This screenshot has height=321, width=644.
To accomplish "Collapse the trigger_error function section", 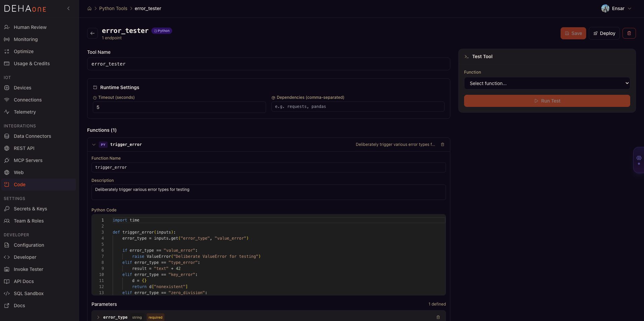I will tap(94, 145).
